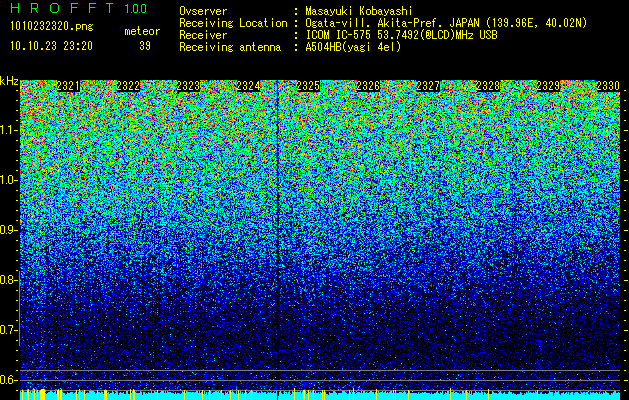
Task: Click the 2326 time marker
Action: tap(368, 86)
